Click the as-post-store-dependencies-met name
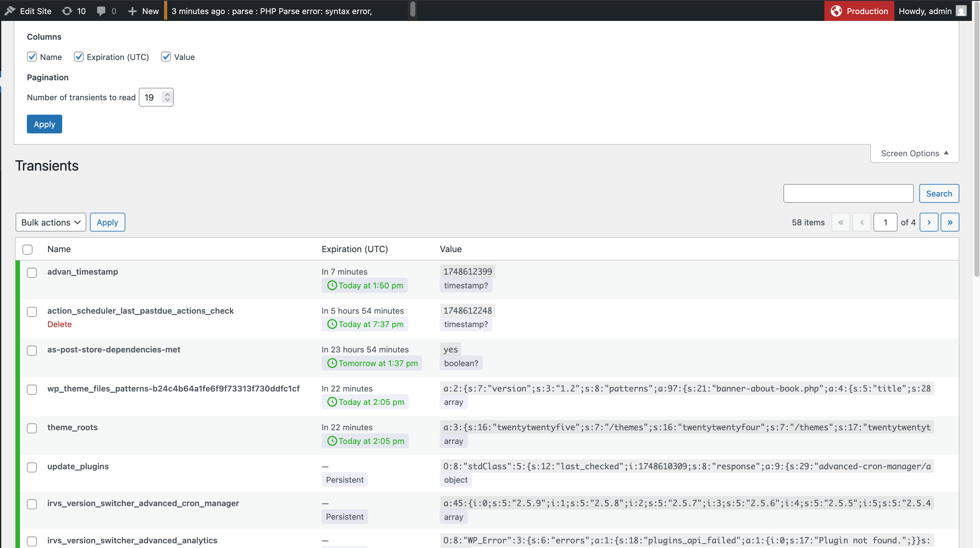 click(114, 350)
